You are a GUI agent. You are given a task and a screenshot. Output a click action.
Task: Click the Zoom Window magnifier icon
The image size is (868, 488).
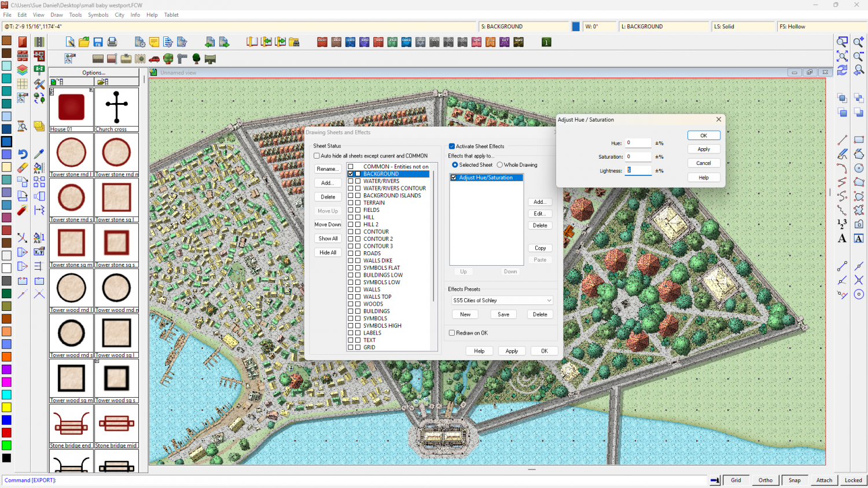[x=842, y=42]
